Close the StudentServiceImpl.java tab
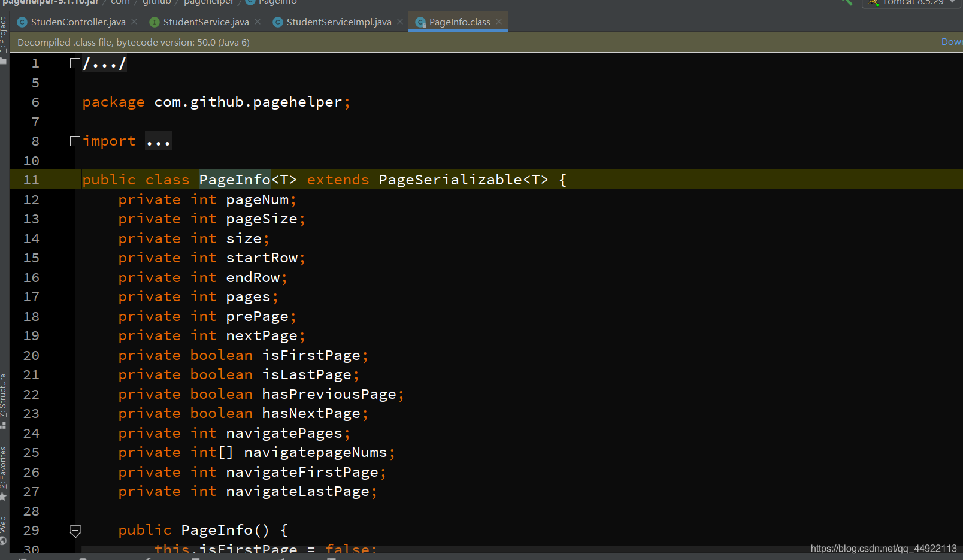Viewport: 963px width, 560px height. (x=400, y=22)
